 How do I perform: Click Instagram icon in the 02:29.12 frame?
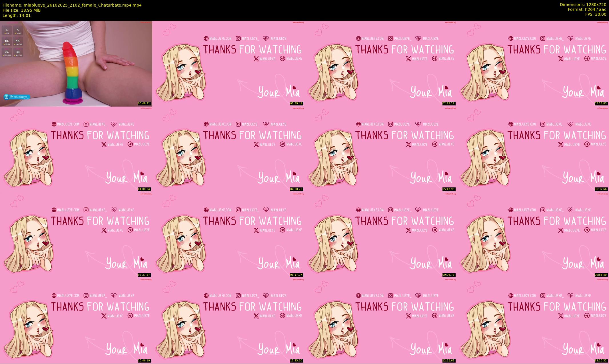coord(390,38)
